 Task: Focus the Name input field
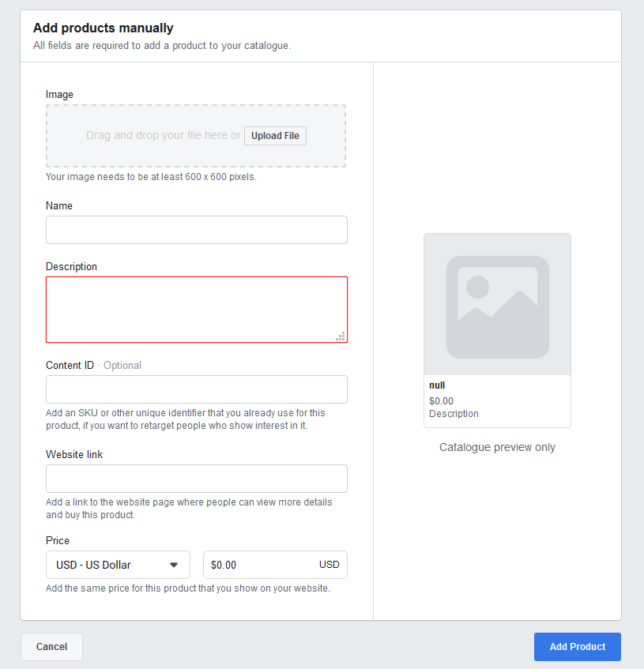tap(197, 230)
